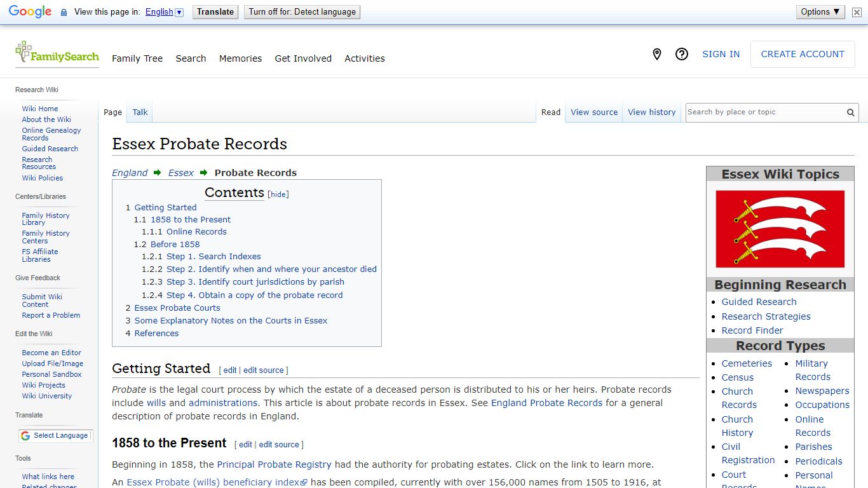Follow the England breadcrumb link
The width and height of the screenshot is (868, 488).
tap(130, 173)
